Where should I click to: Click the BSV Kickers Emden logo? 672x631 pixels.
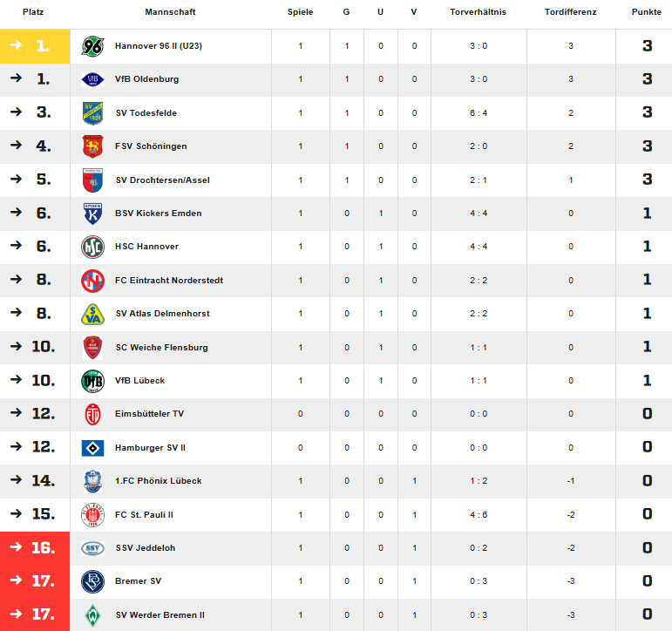pos(92,214)
